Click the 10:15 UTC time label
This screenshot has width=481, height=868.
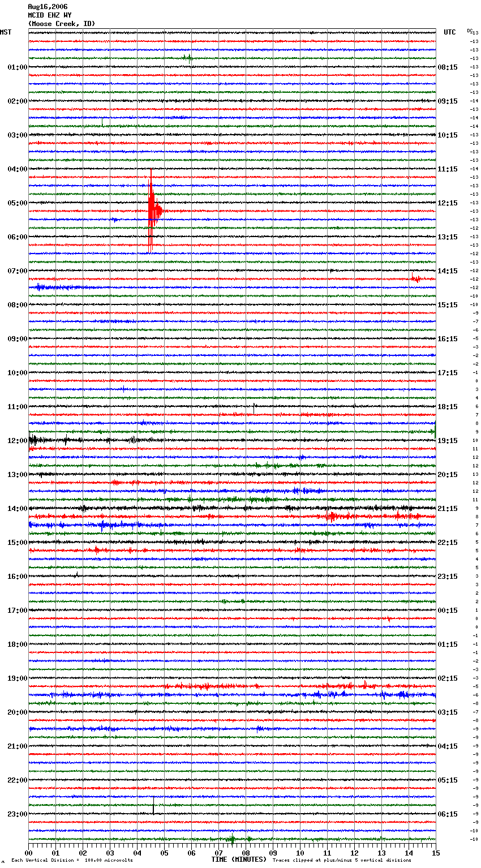[448, 135]
